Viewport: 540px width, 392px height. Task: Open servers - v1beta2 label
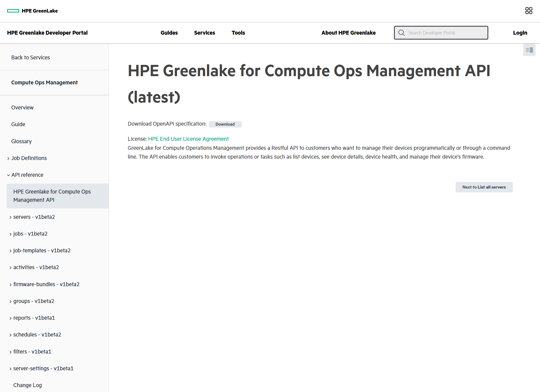point(34,217)
